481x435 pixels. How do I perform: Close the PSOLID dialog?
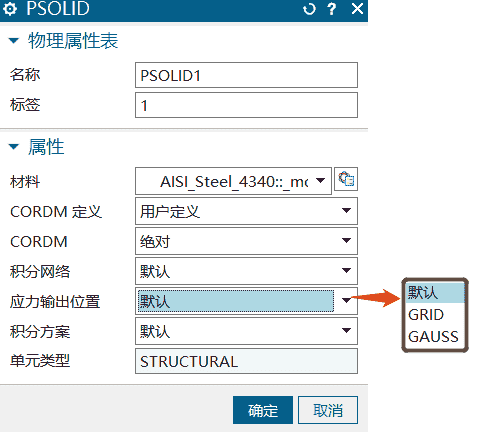click(x=357, y=9)
